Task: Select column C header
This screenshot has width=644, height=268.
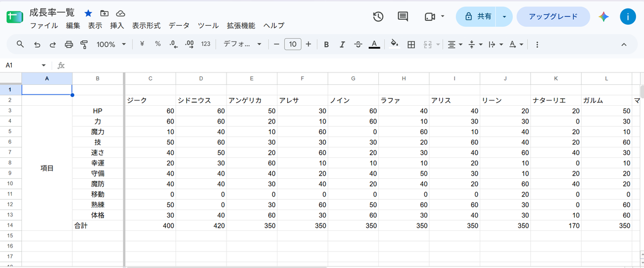Action: pos(150,78)
